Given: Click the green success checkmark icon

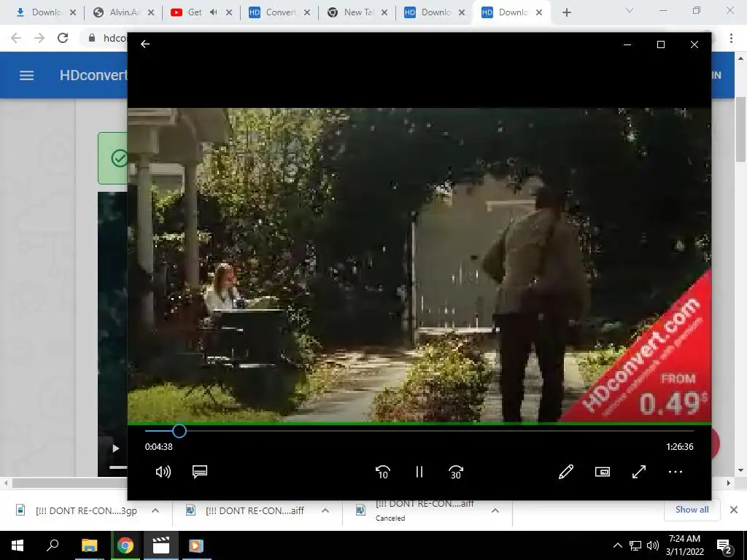Looking at the screenshot, I should 119,158.
